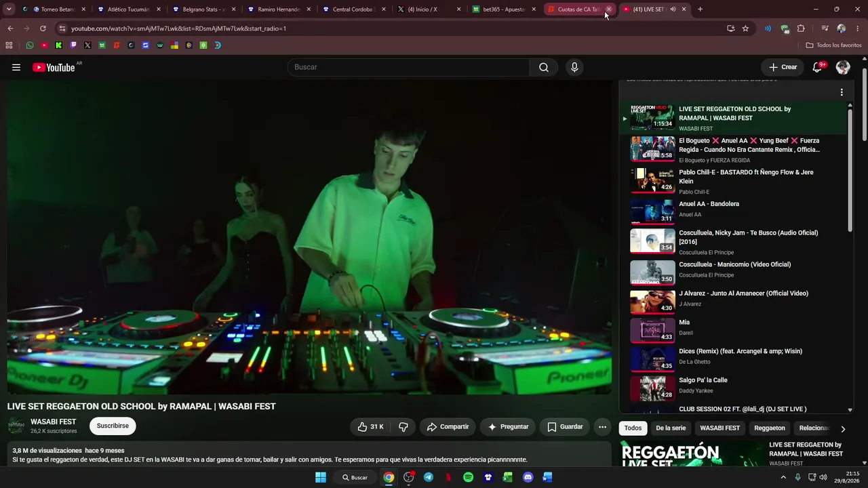
Task: Click the Compartir share button
Action: click(x=448, y=427)
